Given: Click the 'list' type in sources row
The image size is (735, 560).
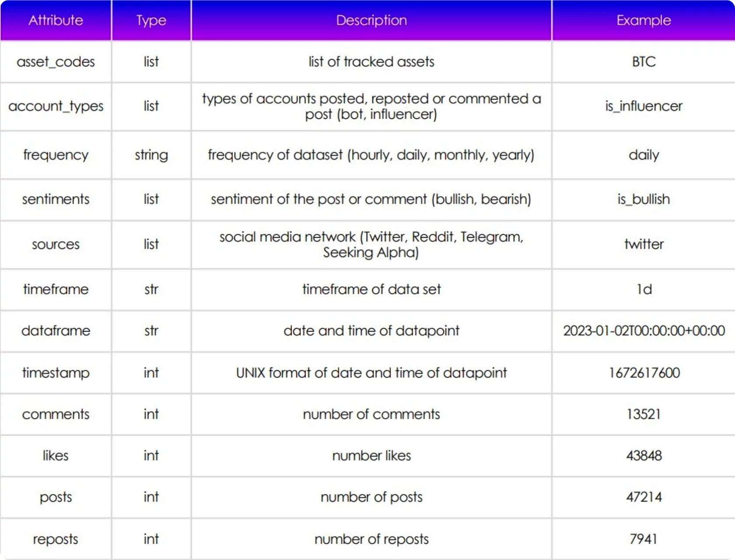Looking at the screenshot, I should [x=151, y=244].
